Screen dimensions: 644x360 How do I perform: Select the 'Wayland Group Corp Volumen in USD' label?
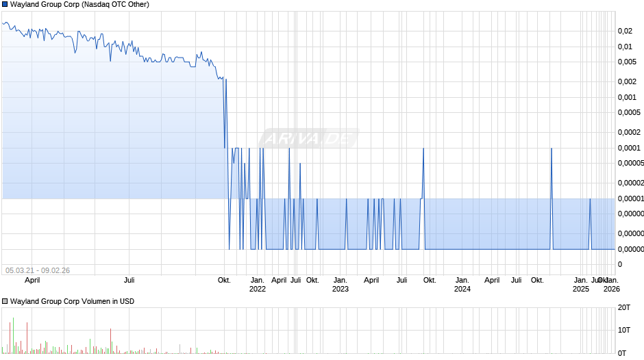point(73,301)
